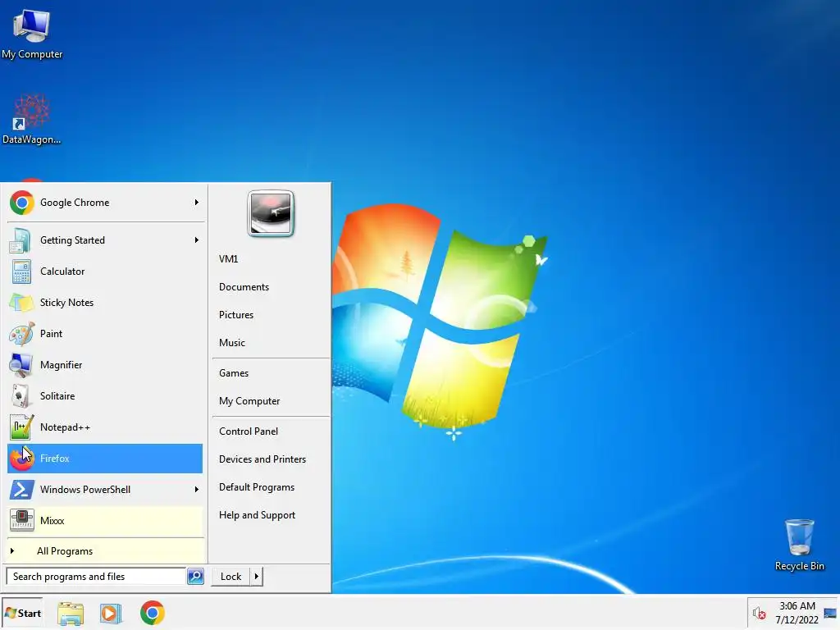Launch Calculator from the Start menu
Screen dimensions: 840x630
pyautogui.click(x=104, y=271)
